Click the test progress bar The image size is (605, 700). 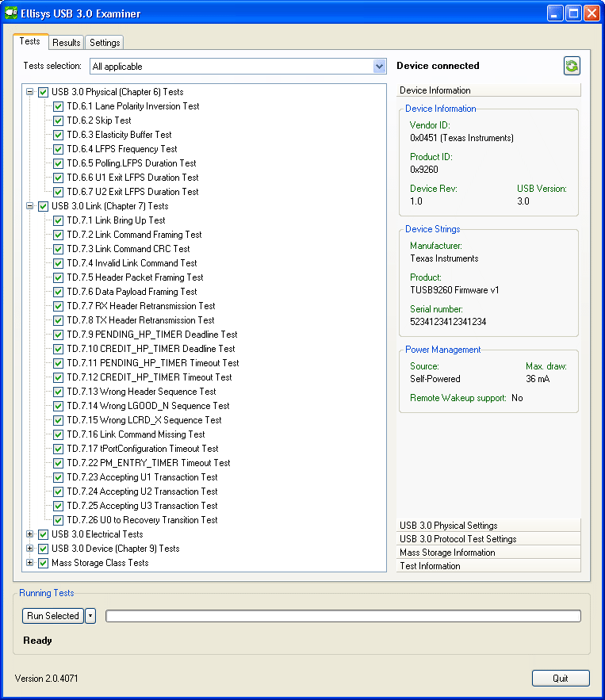tap(343, 616)
